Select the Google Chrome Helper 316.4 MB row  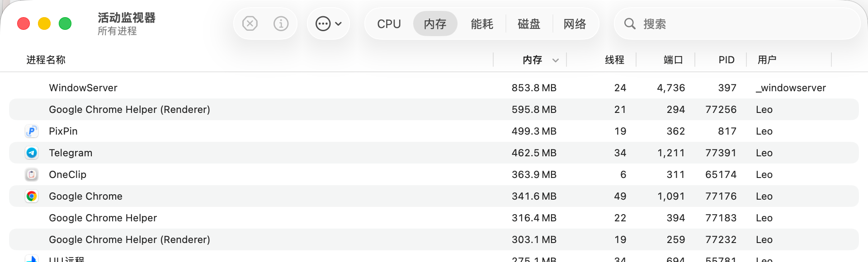434,218
